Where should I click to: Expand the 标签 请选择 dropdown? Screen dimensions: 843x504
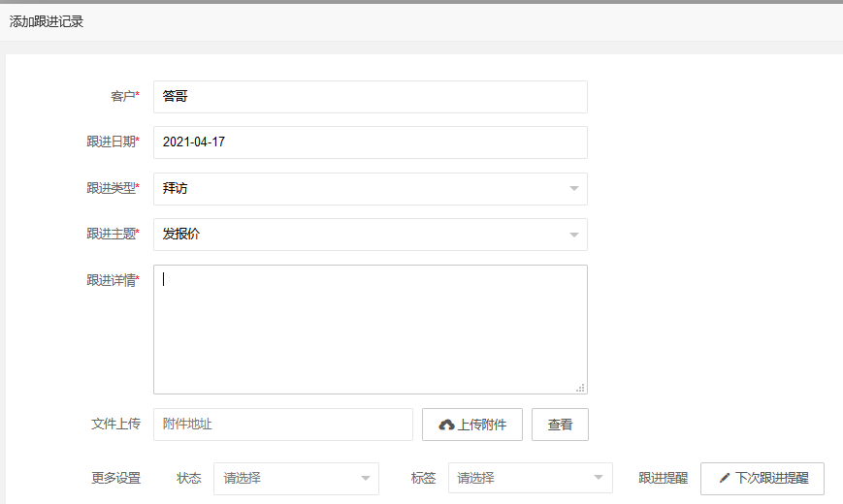[x=530, y=478]
